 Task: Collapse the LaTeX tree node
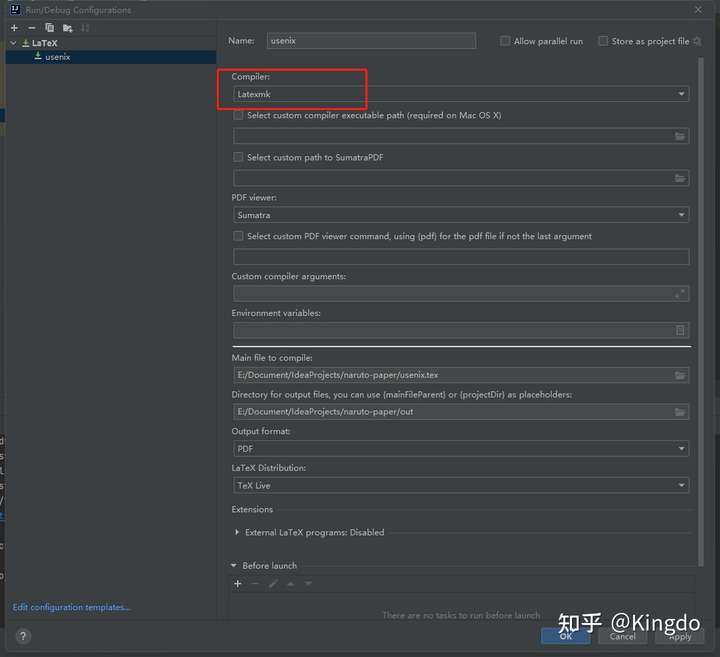pos(13,43)
